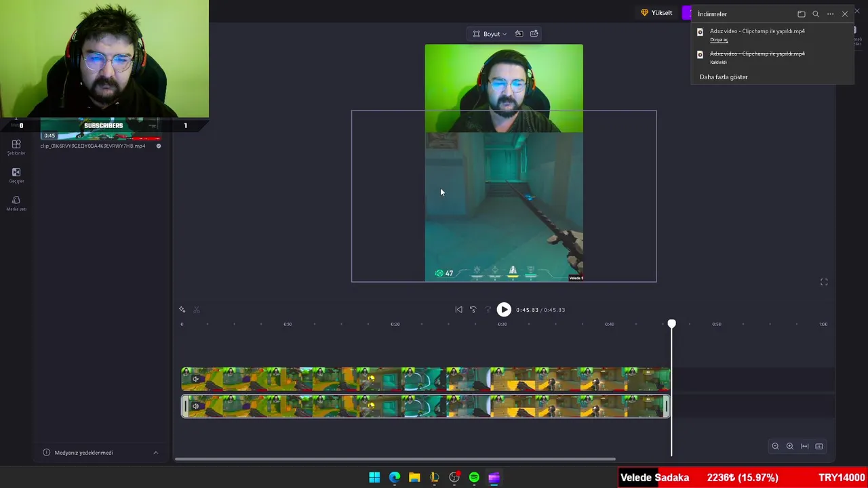Screen dimensions: 868x488
Task: Play the video preview
Action: point(504,310)
